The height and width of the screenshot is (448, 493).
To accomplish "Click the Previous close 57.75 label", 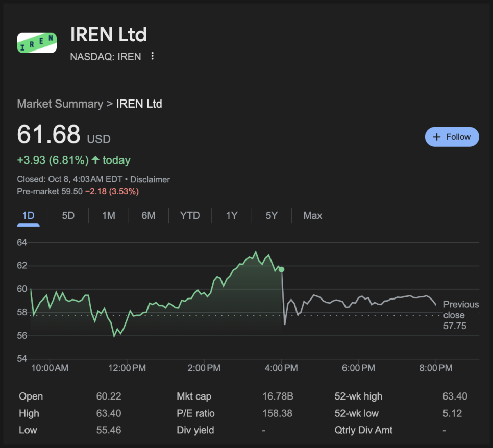I will pos(460,315).
